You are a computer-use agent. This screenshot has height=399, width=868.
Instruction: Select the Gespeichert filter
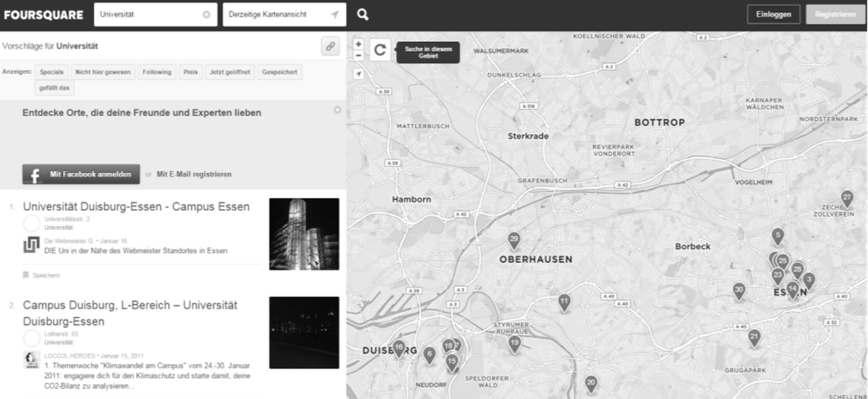pyautogui.click(x=281, y=72)
